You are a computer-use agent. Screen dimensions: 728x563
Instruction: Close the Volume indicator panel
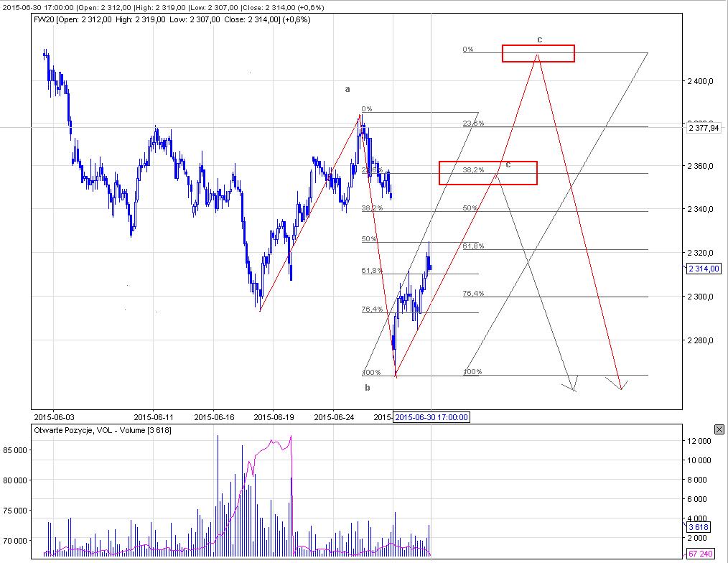click(719, 429)
